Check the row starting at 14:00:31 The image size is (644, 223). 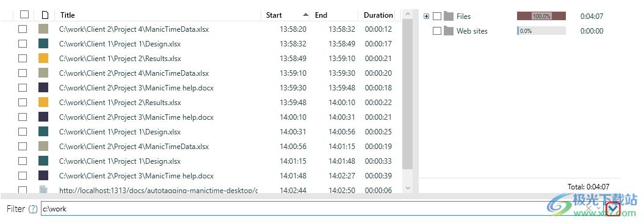coord(23,131)
